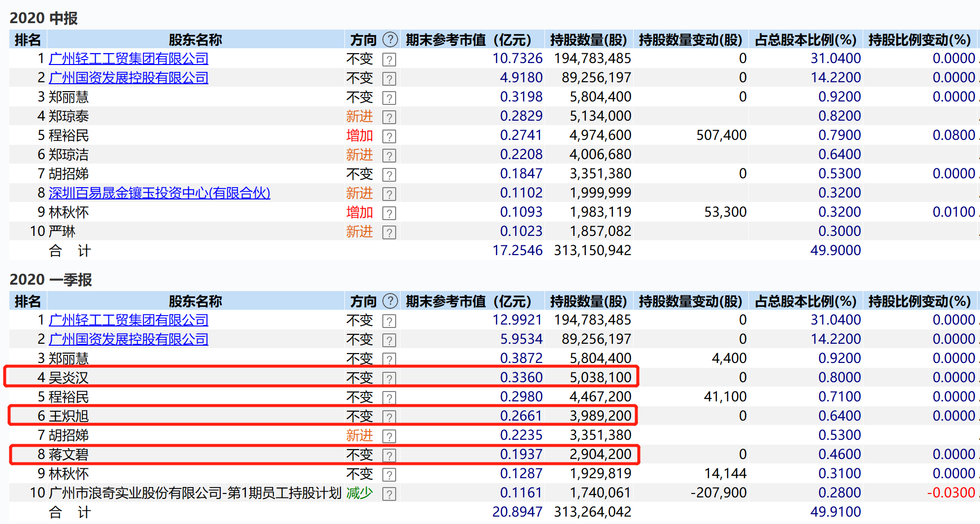Open 广州轻工工贸集团有限公司 link in 2020 中报
The height and width of the screenshot is (524, 980).
click(x=129, y=59)
